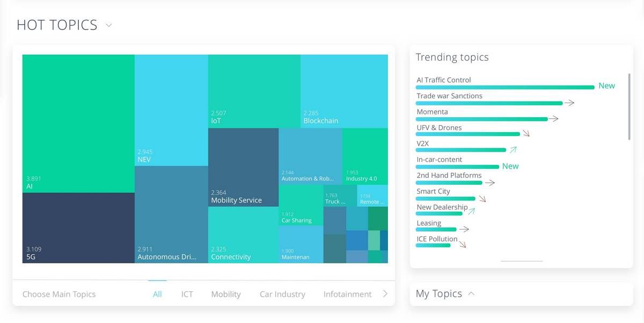Click the upward trend arrow next to V2X

point(513,149)
